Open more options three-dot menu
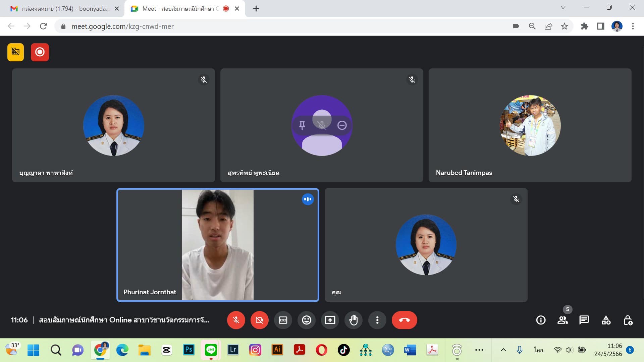 pyautogui.click(x=377, y=320)
